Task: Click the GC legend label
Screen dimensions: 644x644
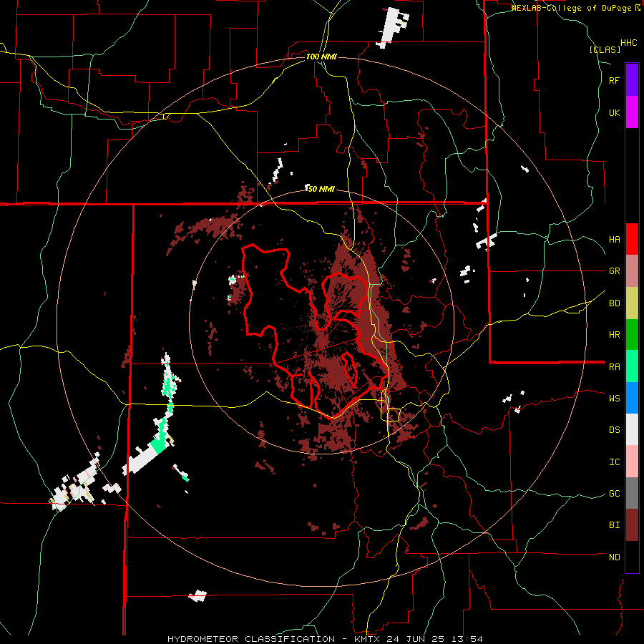Action: tap(614, 494)
